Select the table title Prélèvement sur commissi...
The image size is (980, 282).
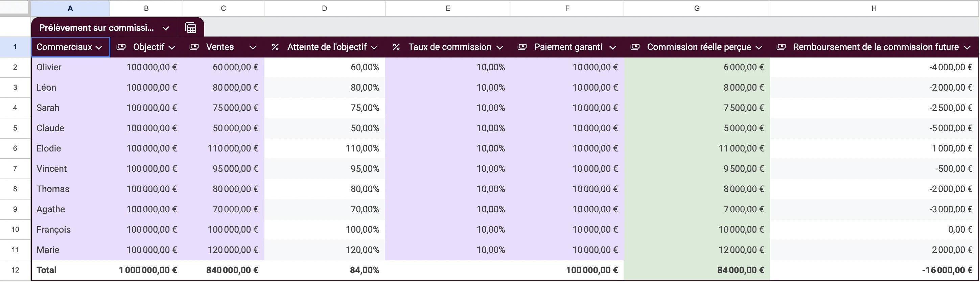click(97, 28)
